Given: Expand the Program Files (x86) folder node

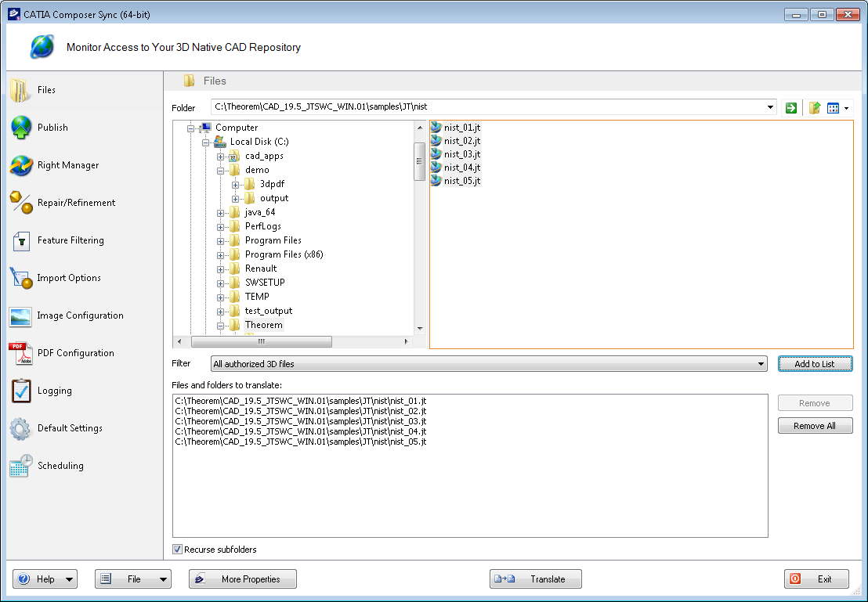Looking at the screenshot, I should pos(220,255).
